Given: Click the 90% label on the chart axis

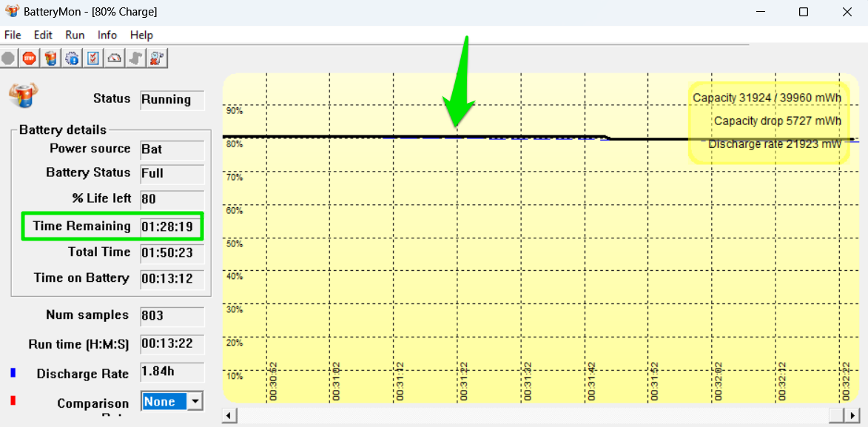Looking at the screenshot, I should click(235, 111).
